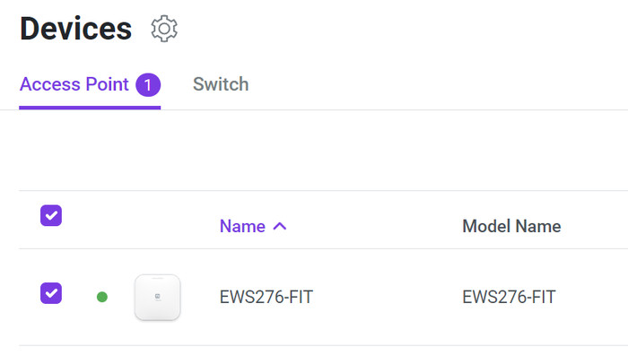This screenshot has height=364, width=628.
Task: Click the Devices page heading
Action: tap(75, 29)
